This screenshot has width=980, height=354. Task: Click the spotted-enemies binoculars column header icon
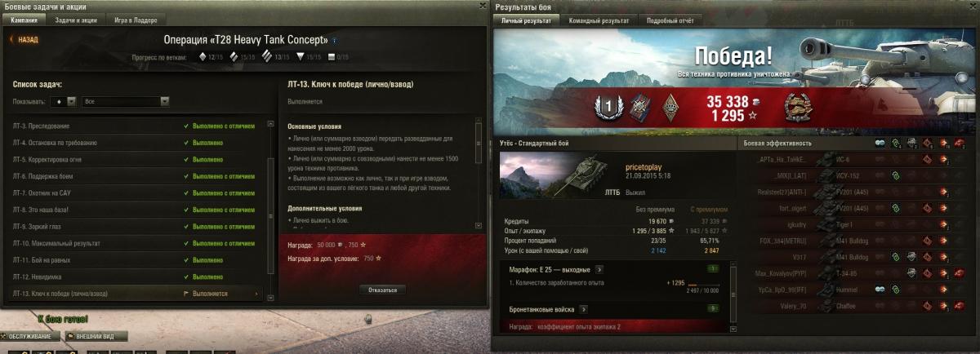click(880, 143)
